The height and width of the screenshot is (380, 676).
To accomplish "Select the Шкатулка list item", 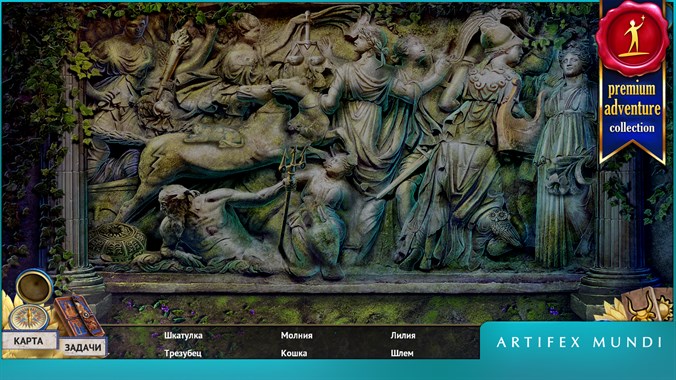I will [183, 335].
